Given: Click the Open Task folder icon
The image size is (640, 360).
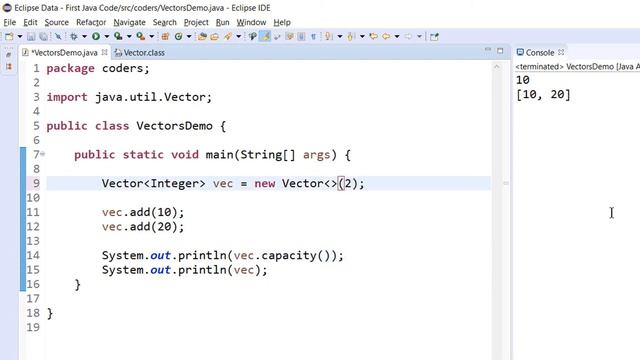Looking at the screenshot, I should (215, 37).
